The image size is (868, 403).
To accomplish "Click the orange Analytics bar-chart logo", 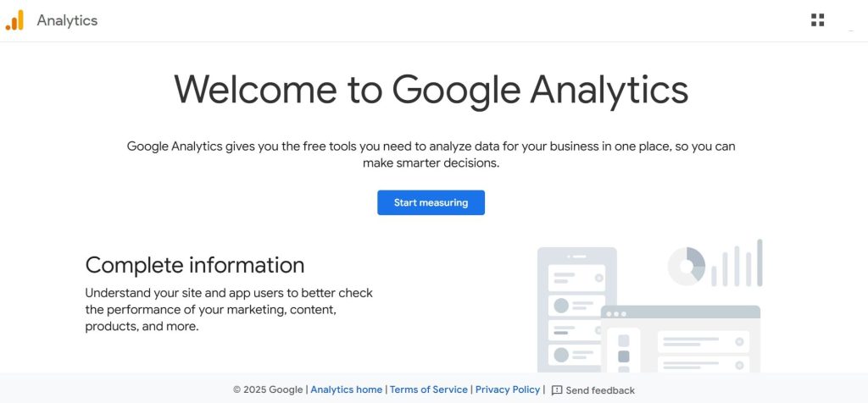I will click(15, 20).
